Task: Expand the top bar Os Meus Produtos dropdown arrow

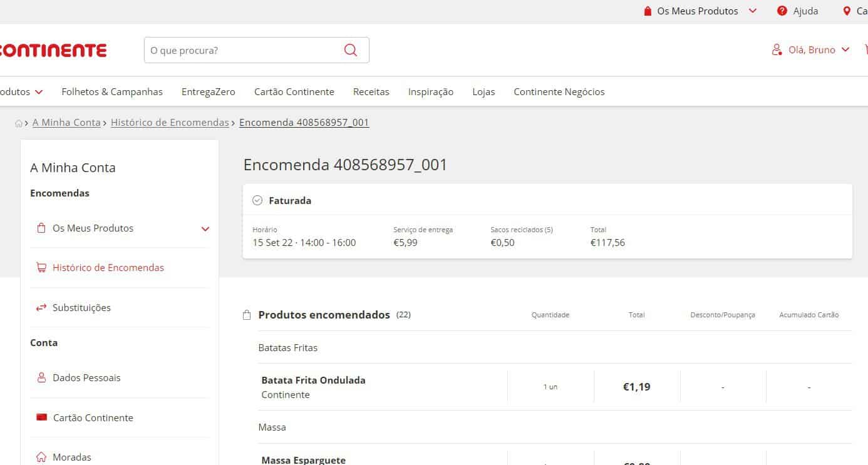Action: (x=753, y=11)
